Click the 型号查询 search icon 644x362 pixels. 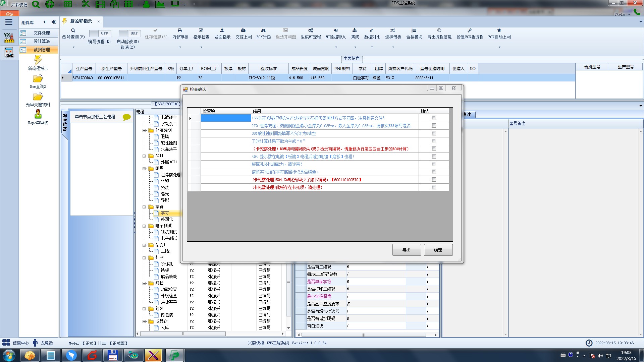(73, 31)
